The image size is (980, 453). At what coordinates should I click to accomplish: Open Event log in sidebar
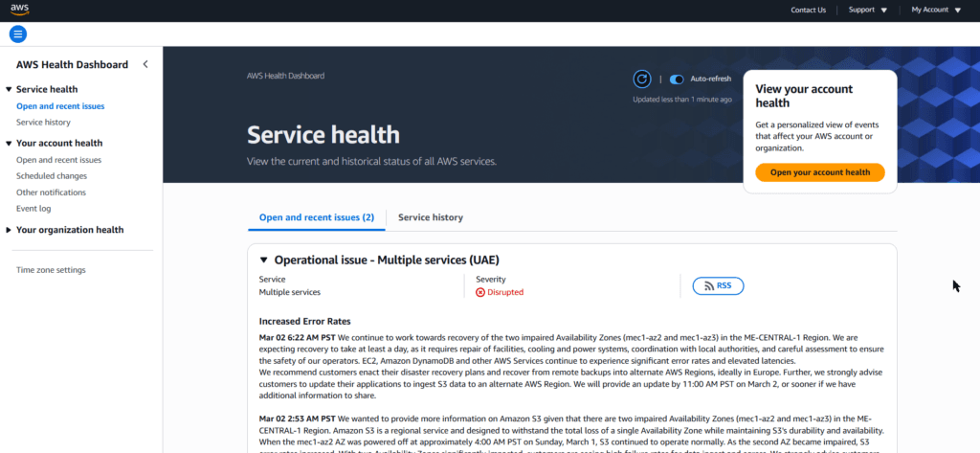tap(33, 209)
